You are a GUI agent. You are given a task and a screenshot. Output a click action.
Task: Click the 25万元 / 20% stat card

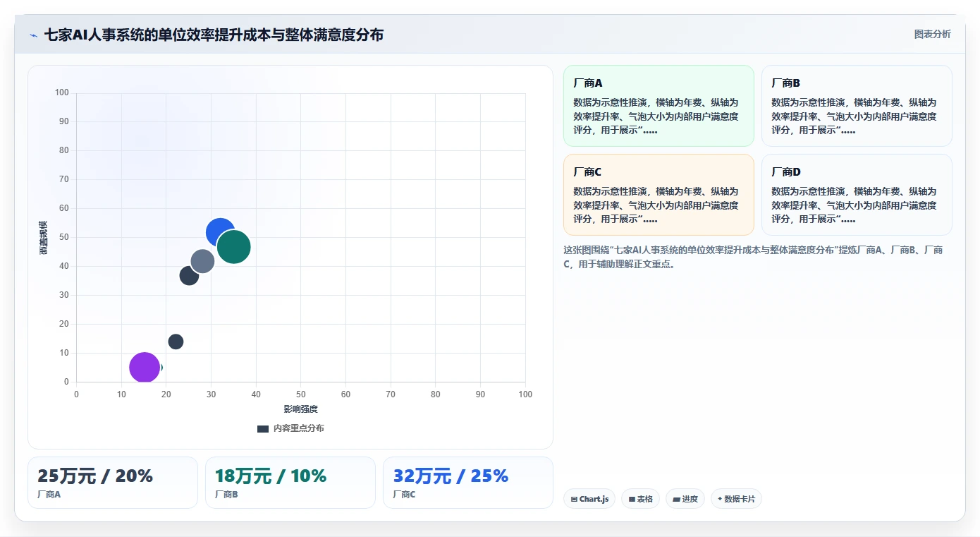(x=113, y=483)
